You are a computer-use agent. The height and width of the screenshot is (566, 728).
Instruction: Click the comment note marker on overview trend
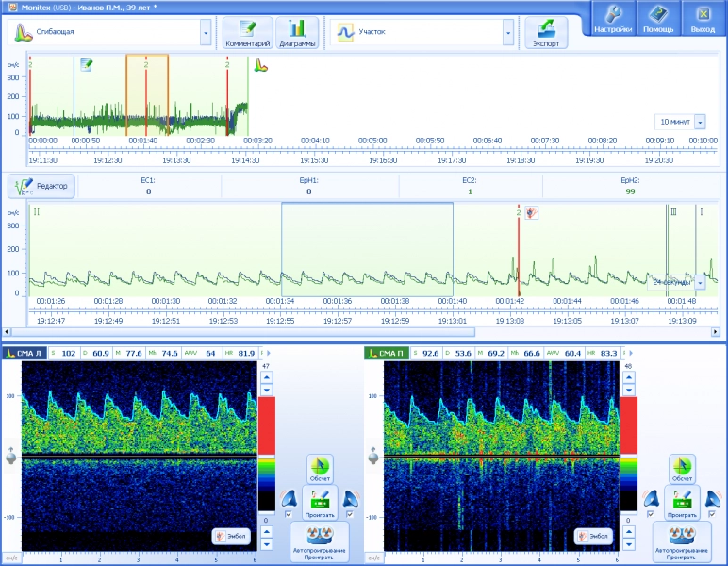click(86, 64)
